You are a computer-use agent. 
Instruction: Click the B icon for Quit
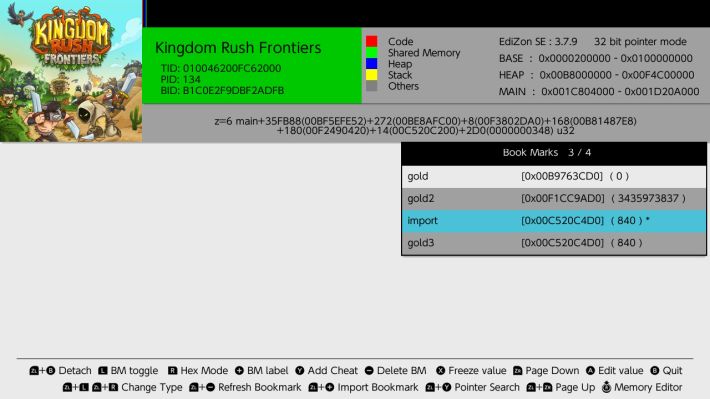pos(655,370)
